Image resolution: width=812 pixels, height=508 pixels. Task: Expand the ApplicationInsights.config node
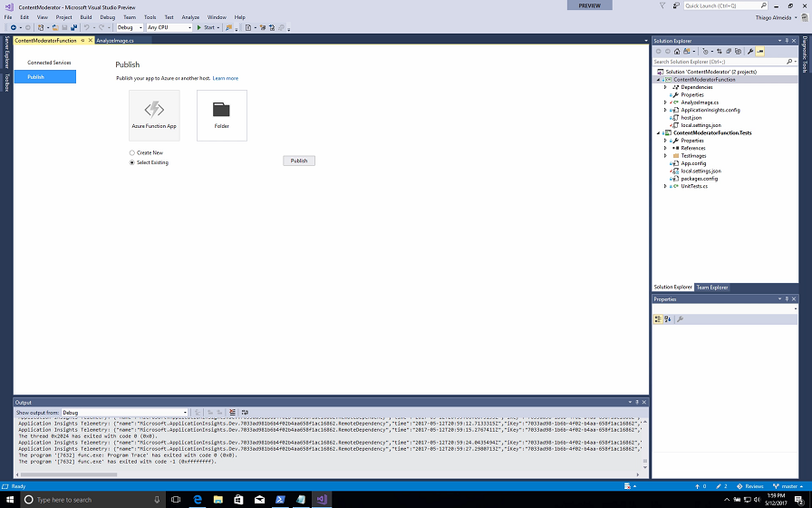point(665,110)
